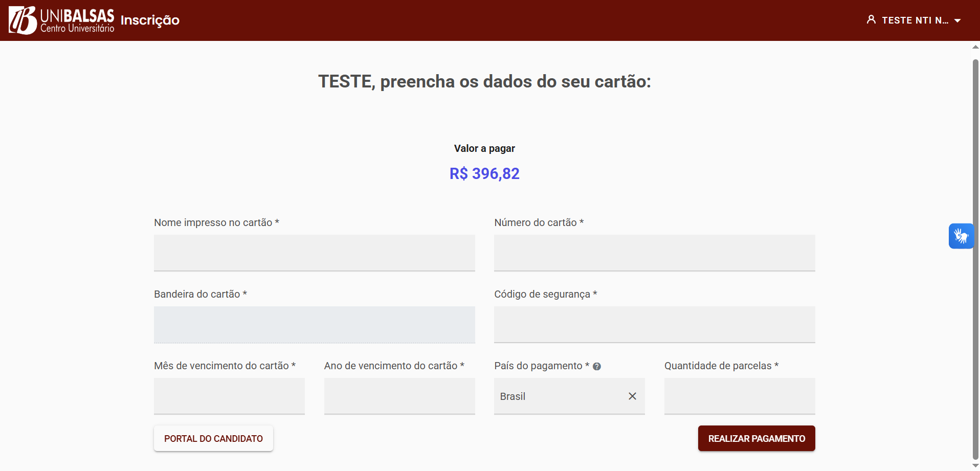Open the Libras accessibility widget

click(x=961, y=236)
